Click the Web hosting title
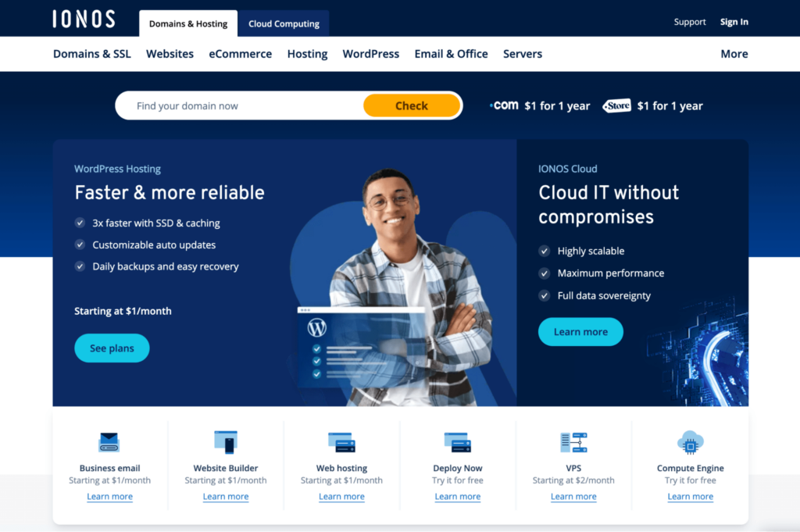This screenshot has width=800, height=532. point(341,468)
